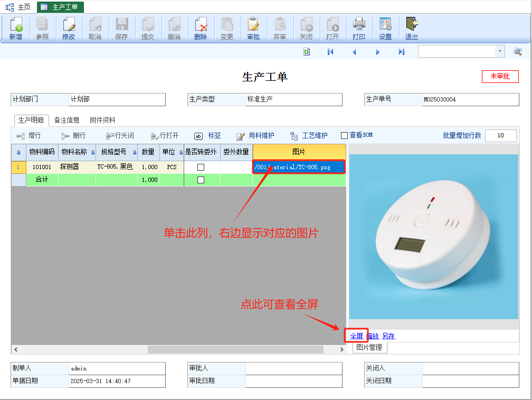Toggle 是否转委外 checkbox in 合计 row
The width and height of the screenshot is (532, 400).
click(201, 180)
